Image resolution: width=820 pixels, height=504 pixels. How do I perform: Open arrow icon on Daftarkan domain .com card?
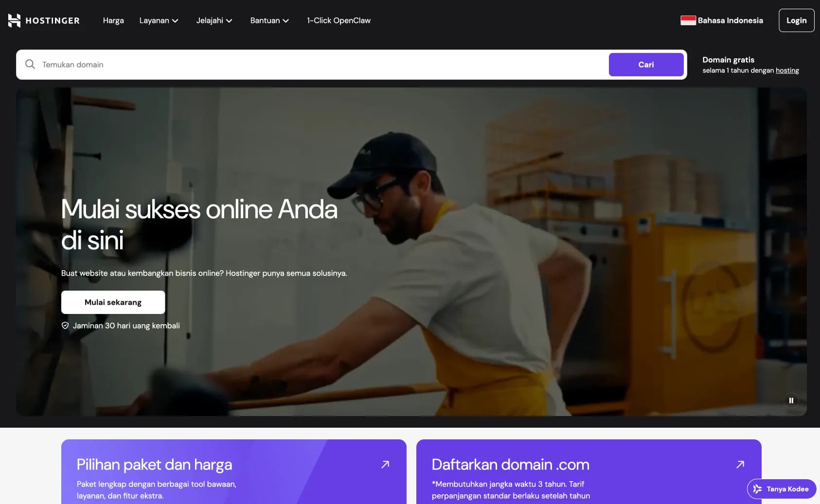[740, 464]
